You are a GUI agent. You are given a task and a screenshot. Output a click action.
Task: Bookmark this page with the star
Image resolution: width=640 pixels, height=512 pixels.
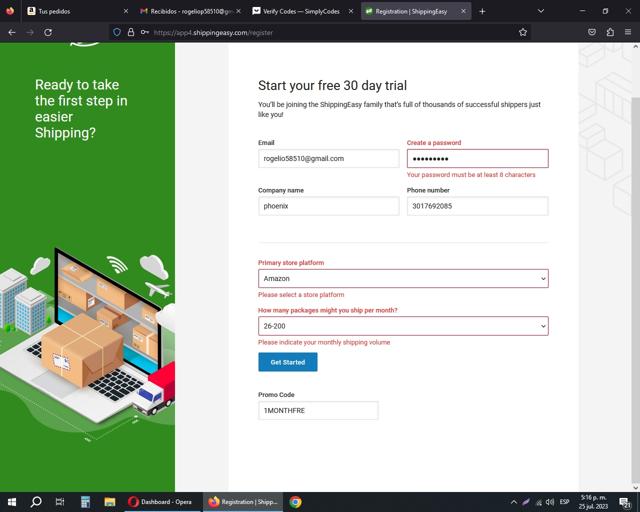[523, 32]
